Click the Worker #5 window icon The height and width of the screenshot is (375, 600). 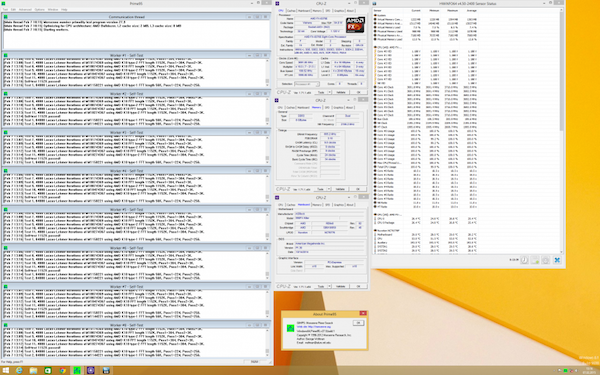[6, 210]
